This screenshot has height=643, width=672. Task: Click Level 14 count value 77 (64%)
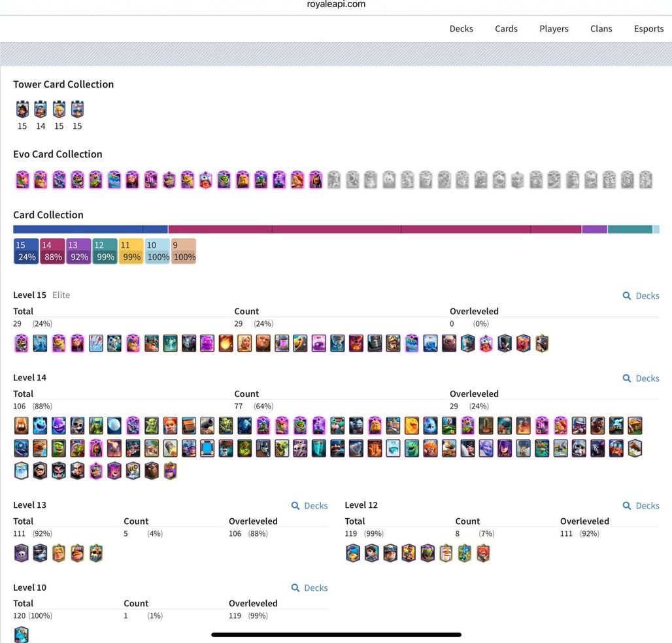254,406
